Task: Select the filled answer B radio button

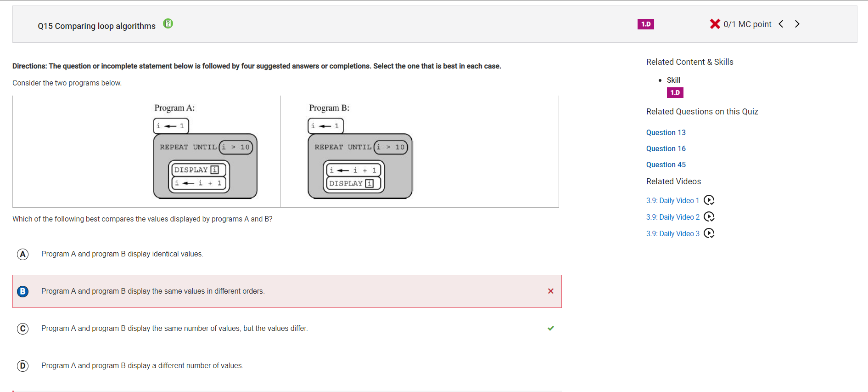Action: tap(22, 291)
